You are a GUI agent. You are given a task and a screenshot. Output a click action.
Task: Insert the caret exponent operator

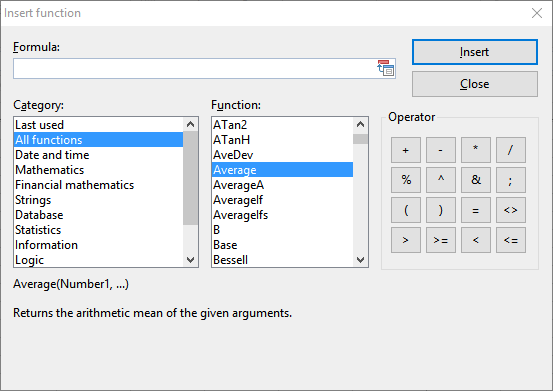tap(440, 180)
